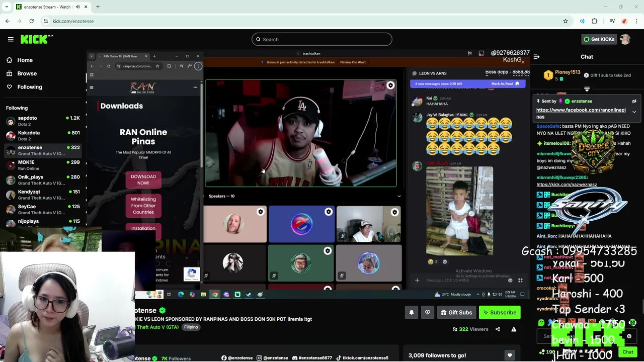644x362 pixels.
Task: Open baby photo in Discord chat
Action: click(460, 211)
